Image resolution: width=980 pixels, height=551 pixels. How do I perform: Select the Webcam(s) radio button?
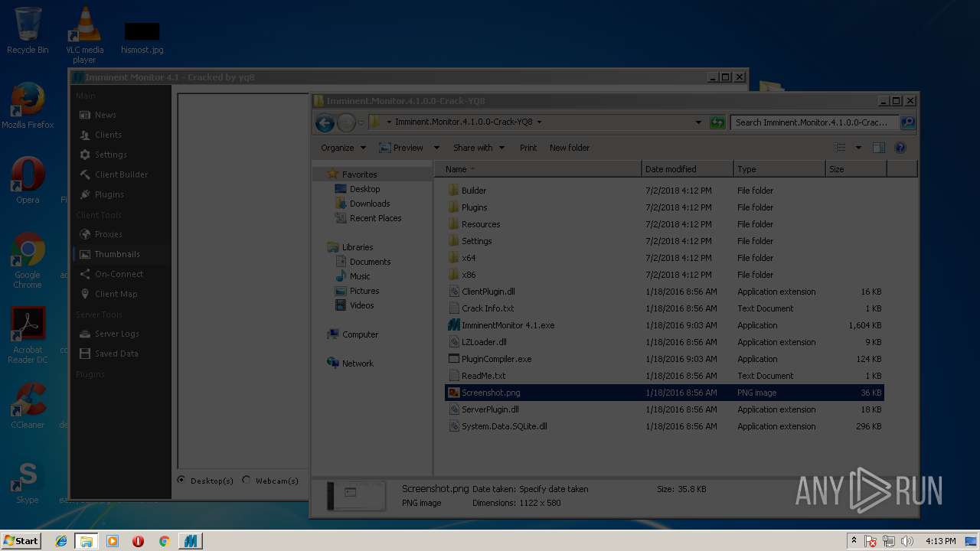pyautogui.click(x=247, y=481)
